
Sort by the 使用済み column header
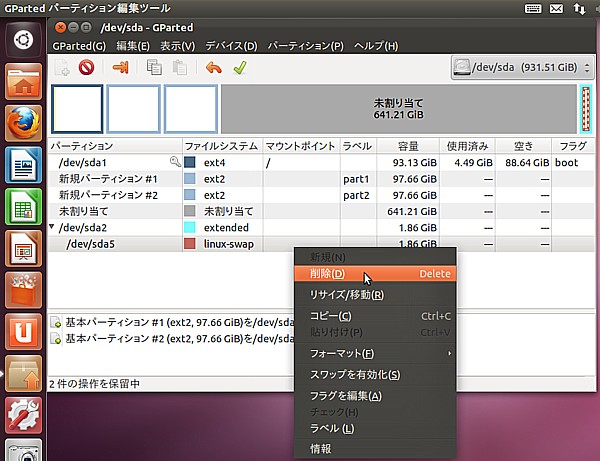[467, 146]
